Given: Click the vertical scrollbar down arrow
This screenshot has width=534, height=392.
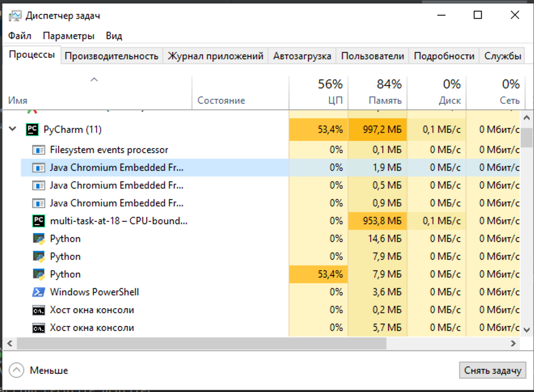Looking at the screenshot, I should (x=527, y=330).
